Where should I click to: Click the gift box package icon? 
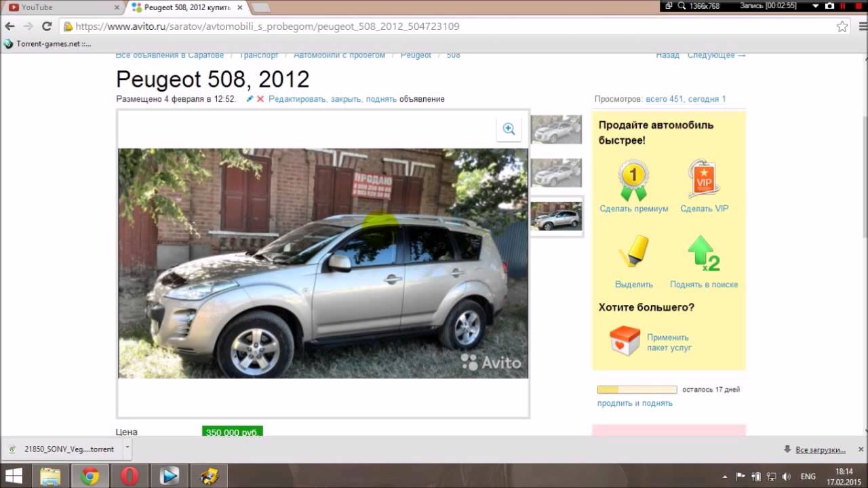point(625,341)
